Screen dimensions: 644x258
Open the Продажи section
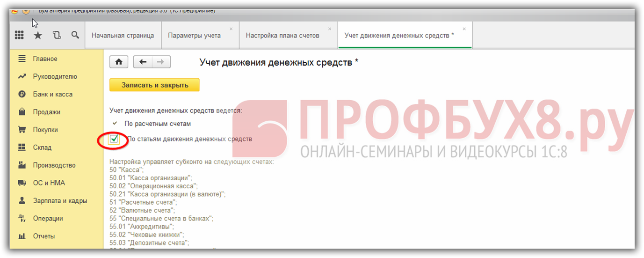coord(46,112)
